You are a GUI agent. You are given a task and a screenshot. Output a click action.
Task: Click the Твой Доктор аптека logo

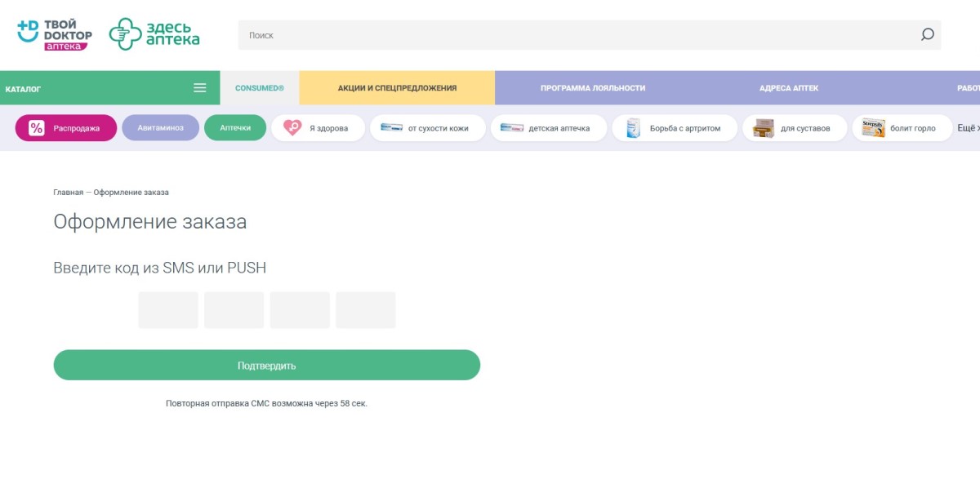(54, 34)
